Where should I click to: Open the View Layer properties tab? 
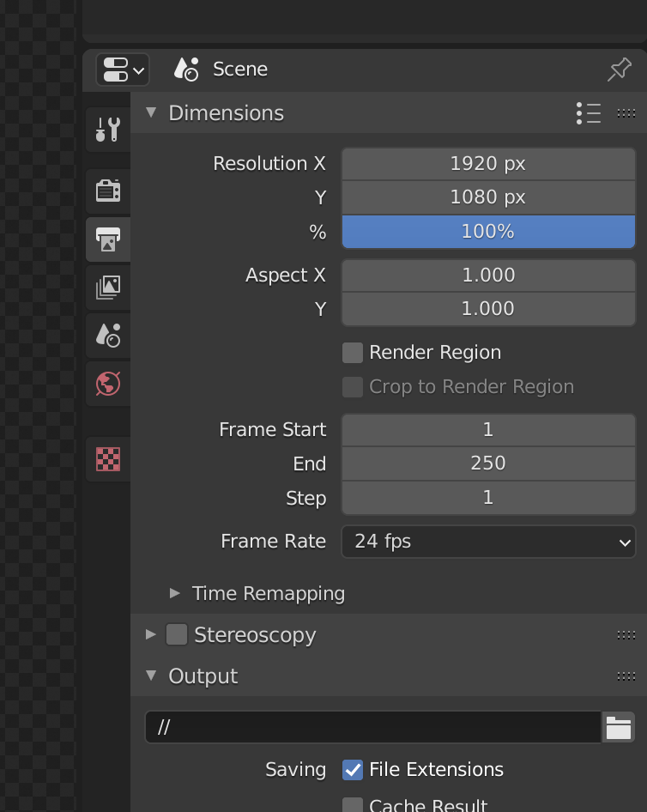point(108,288)
